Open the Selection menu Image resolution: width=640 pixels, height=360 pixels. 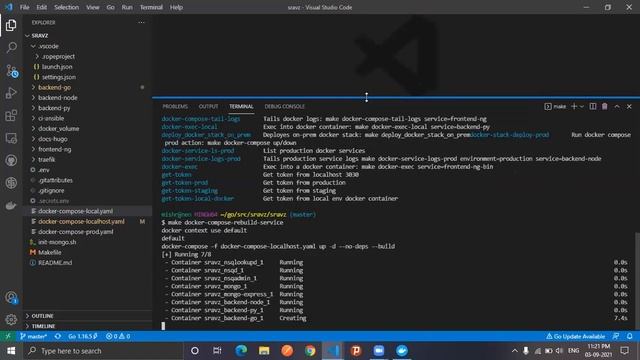tap(67, 7)
